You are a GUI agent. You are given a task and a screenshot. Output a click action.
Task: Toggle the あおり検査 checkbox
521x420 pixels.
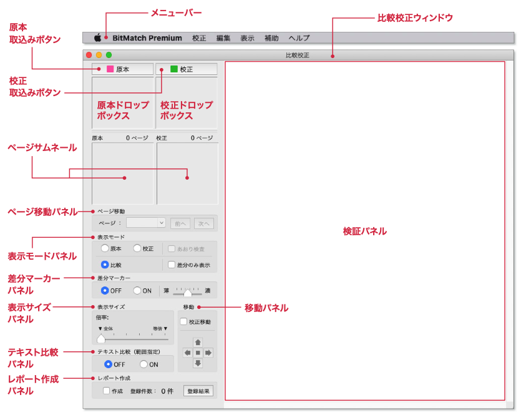pos(172,248)
